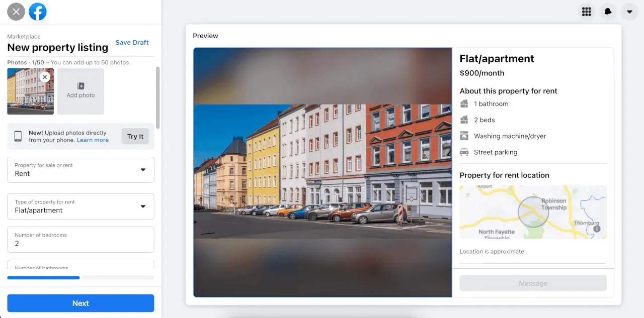Click the washing machine/dryer amenity icon
644x318 pixels.
click(x=463, y=136)
